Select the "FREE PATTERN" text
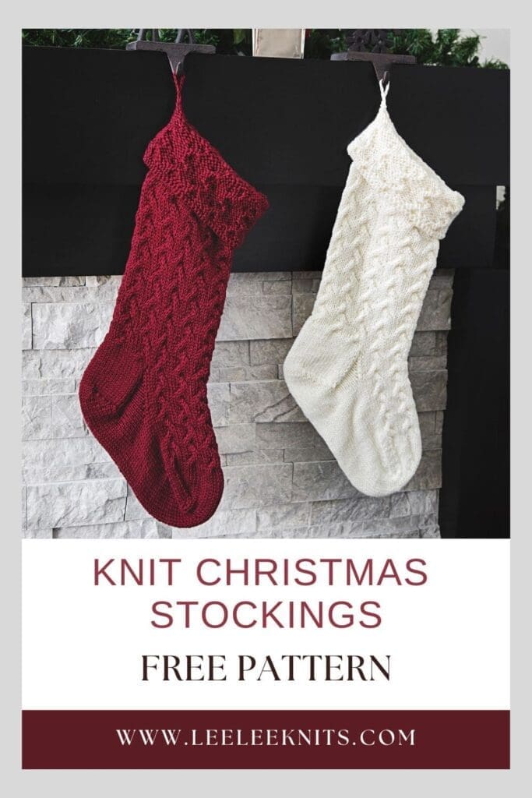This screenshot has height=798, width=532. [x=266, y=668]
